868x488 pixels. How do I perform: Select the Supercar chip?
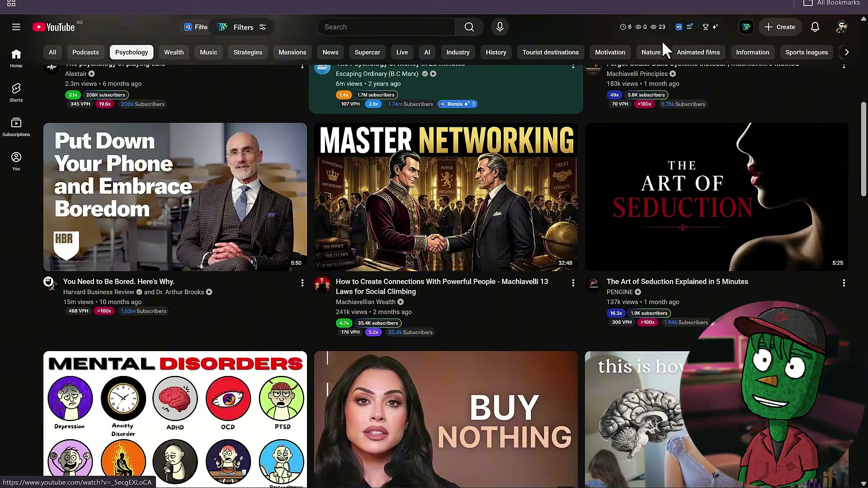click(367, 52)
